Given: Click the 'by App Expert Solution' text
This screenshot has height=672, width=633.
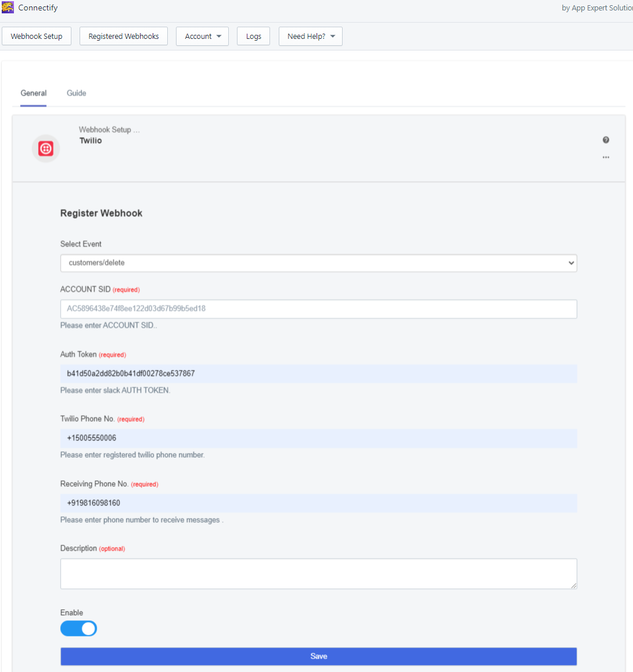Looking at the screenshot, I should pos(598,8).
